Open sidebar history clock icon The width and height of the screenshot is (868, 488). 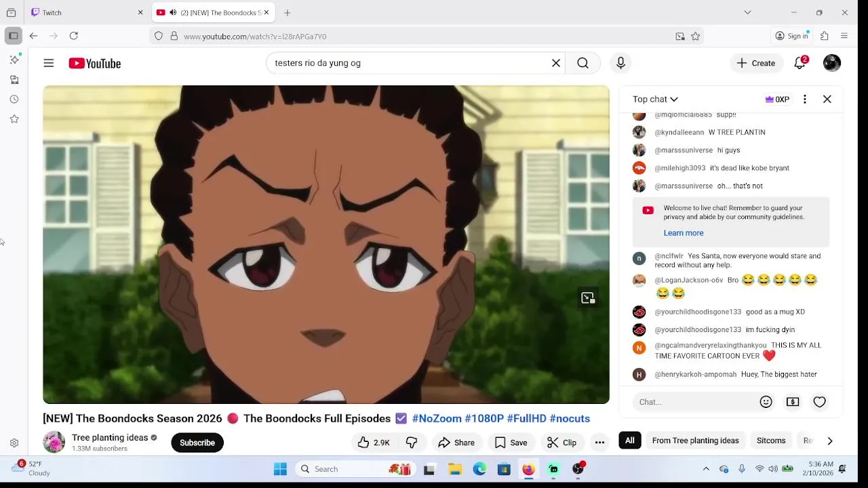coord(14,99)
